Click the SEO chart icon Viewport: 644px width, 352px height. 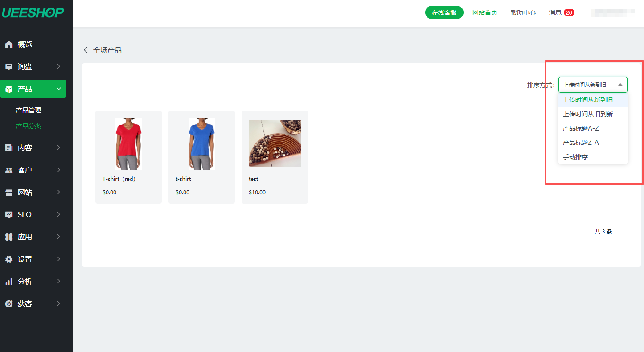pos(9,215)
